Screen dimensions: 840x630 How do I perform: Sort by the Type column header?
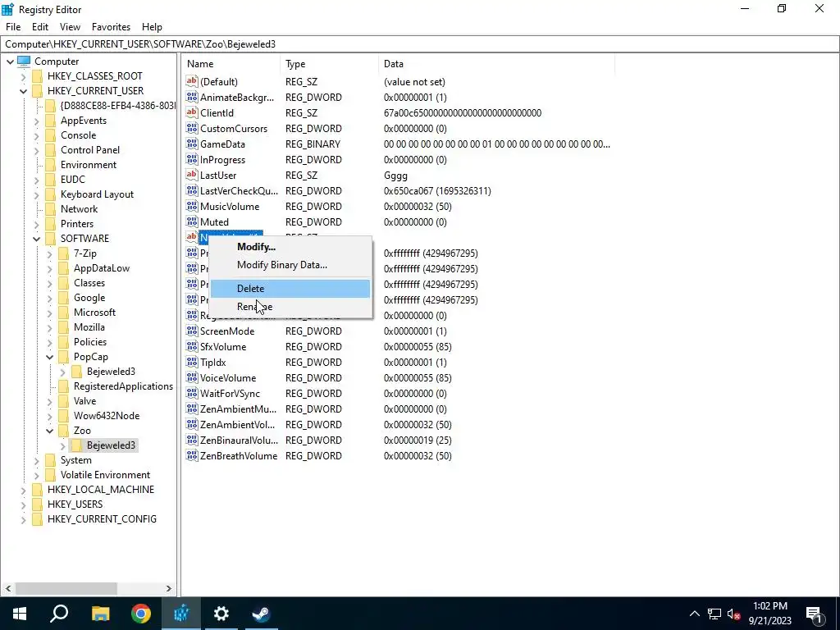coord(329,64)
